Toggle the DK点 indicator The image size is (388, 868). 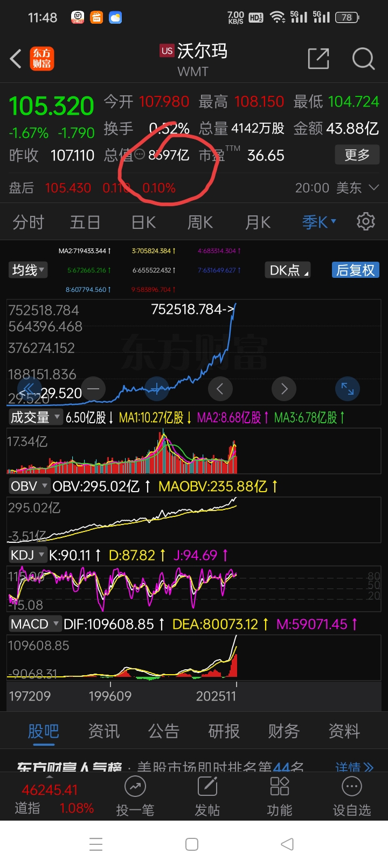pyautogui.click(x=288, y=270)
